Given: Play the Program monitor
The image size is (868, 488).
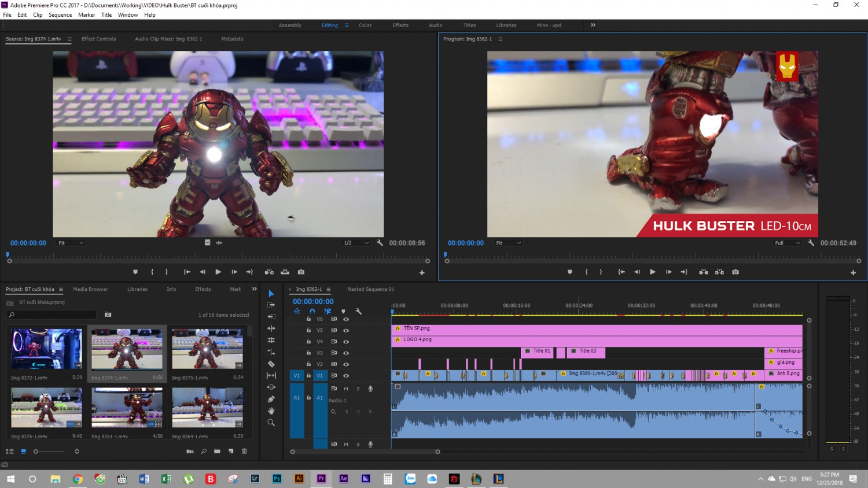Looking at the screenshot, I should 652,272.
